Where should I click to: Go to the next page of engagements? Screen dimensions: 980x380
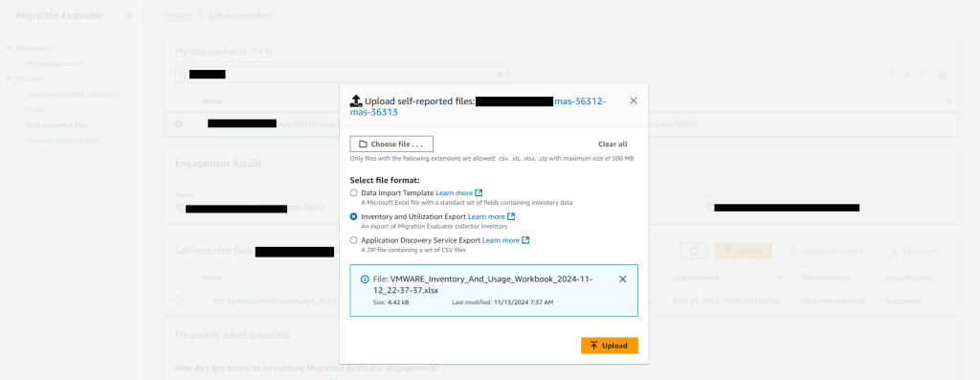point(922,75)
